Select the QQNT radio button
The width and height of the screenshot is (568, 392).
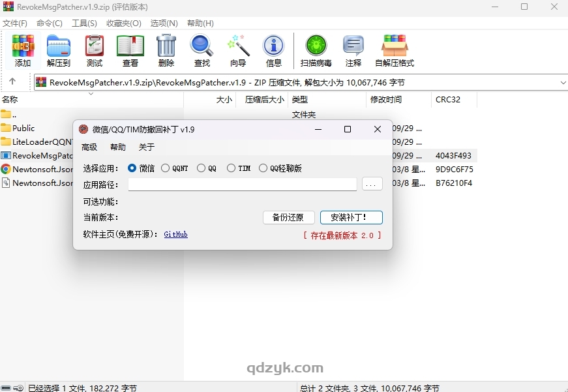pyautogui.click(x=166, y=168)
